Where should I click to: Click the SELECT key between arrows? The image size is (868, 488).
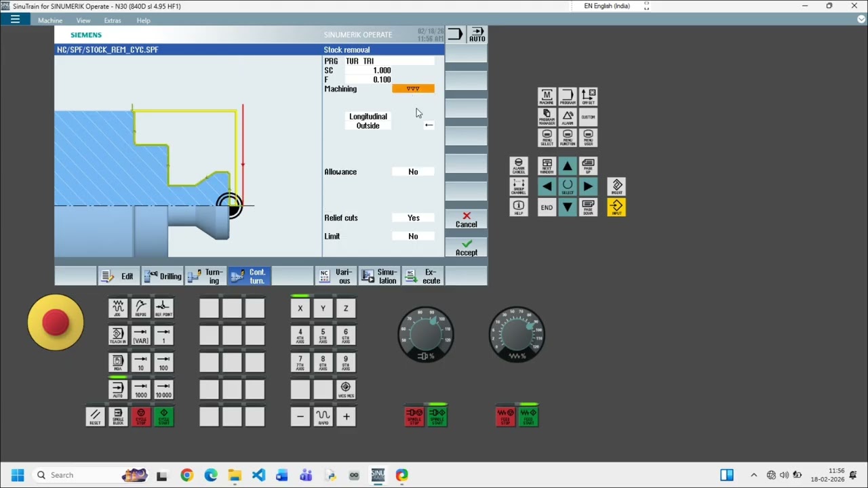click(x=568, y=186)
